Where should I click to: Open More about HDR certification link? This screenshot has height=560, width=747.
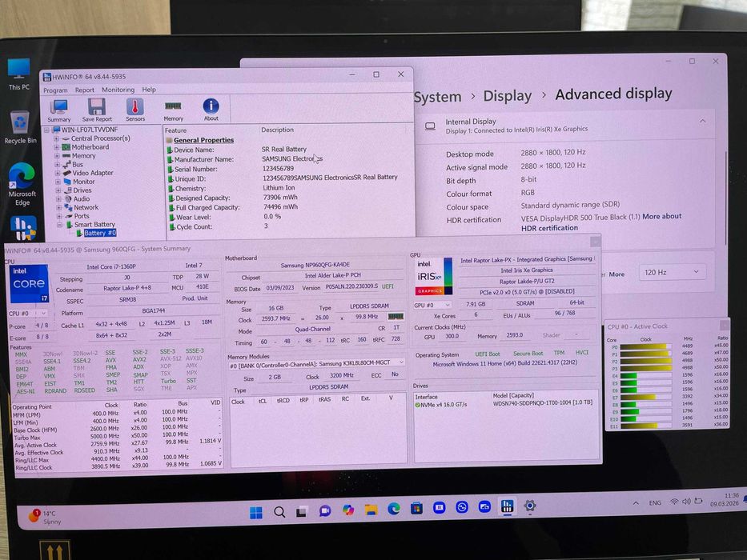pos(601,222)
